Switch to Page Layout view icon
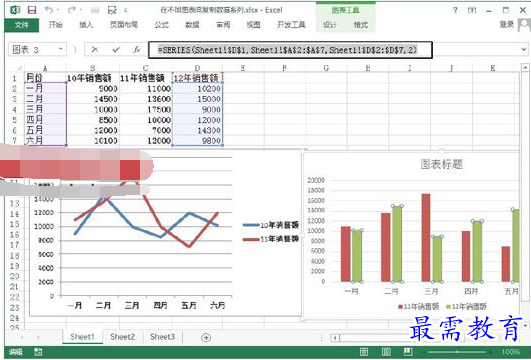Viewport: 531px width, 360px height. (x=386, y=352)
